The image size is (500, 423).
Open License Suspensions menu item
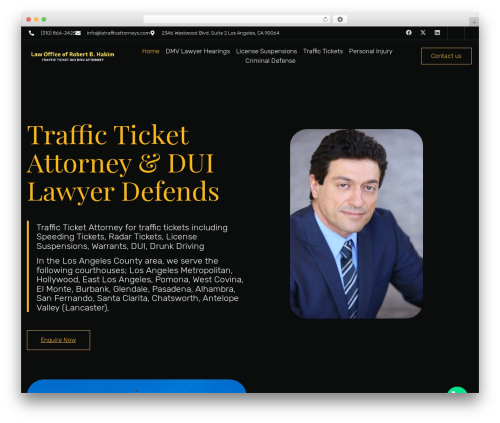pos(266,51)
